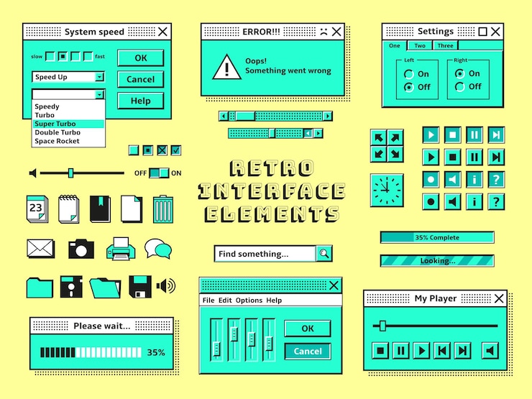
Task: Open the chat bubbles icon
Action: click(158, 249)
